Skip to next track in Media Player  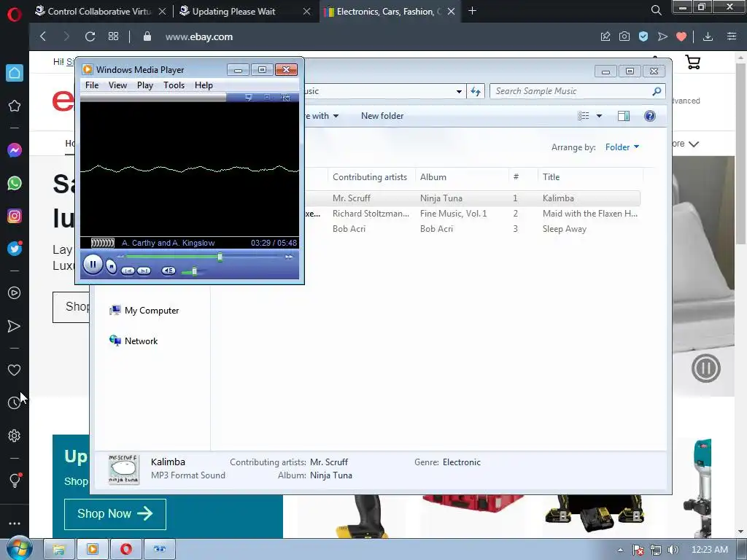coord(144,271)
